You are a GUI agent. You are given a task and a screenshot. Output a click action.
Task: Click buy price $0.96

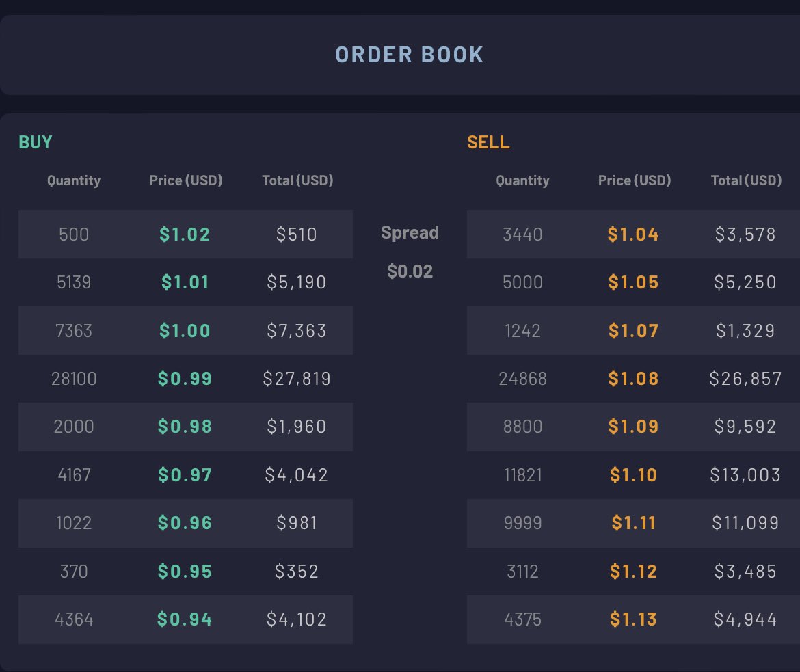coord(185,523)
